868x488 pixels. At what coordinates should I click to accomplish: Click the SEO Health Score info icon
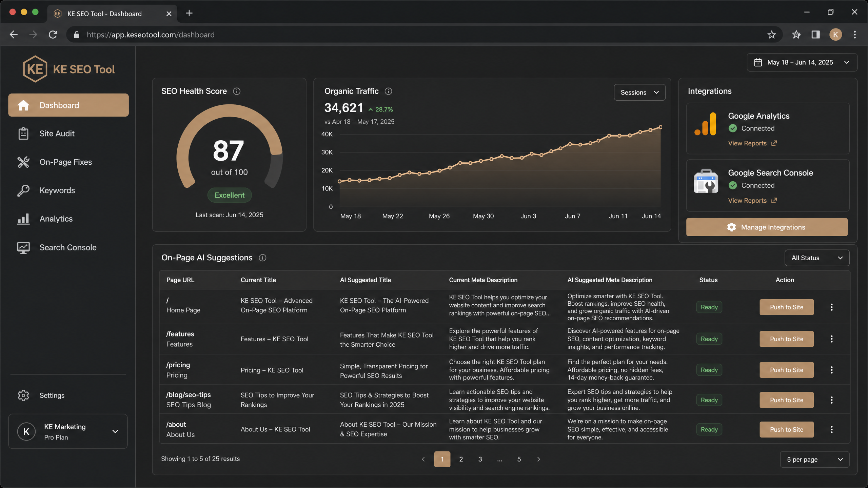tap(237, 91)
